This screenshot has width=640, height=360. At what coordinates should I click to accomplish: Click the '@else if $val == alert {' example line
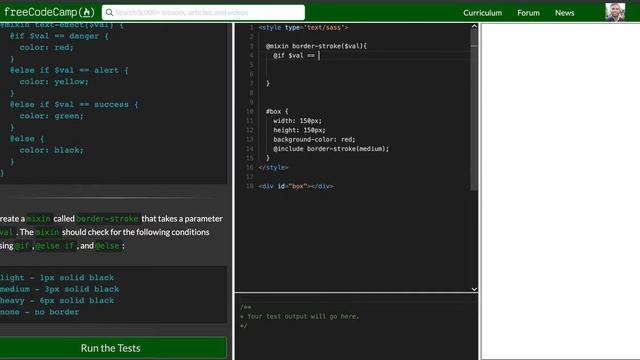point(69,70)
